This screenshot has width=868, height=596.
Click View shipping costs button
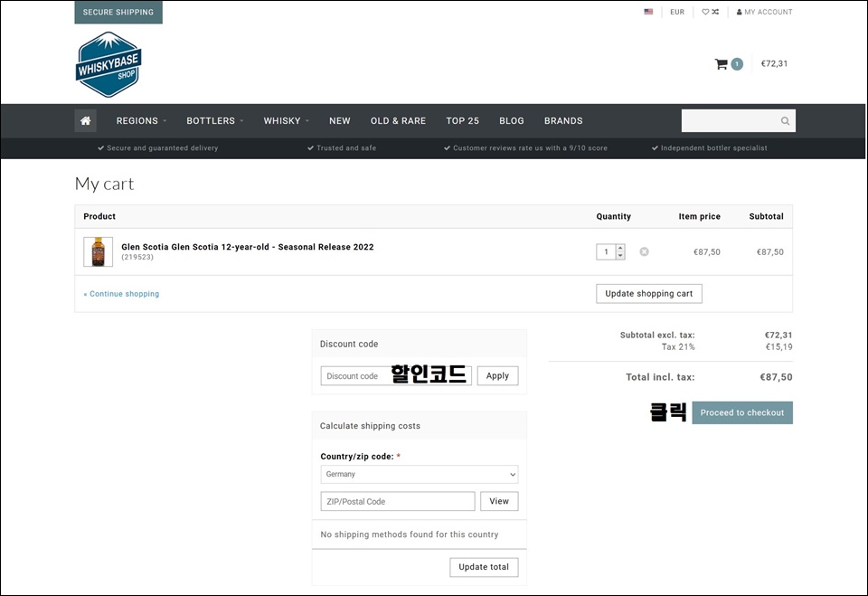coord(499,501)
